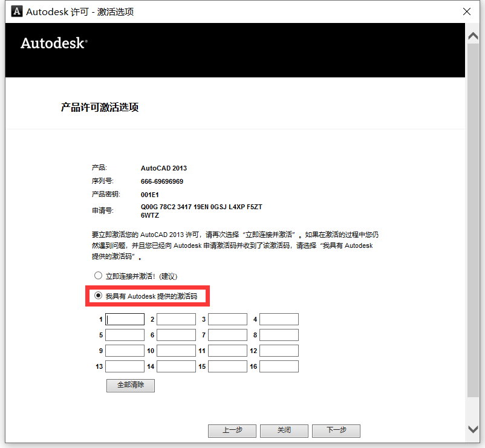Click the 序列号: label

[x=102, y=181]
